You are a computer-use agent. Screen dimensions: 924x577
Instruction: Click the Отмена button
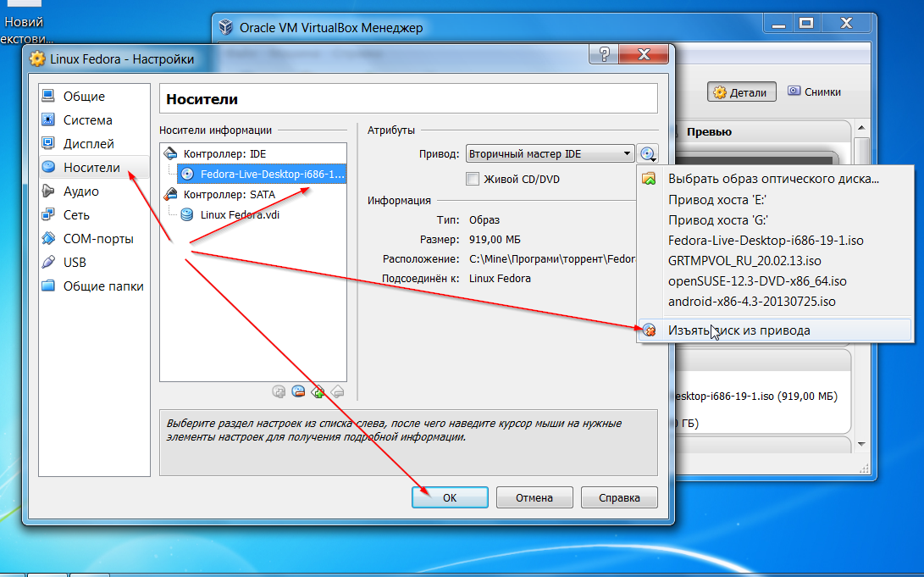[534, 497]
